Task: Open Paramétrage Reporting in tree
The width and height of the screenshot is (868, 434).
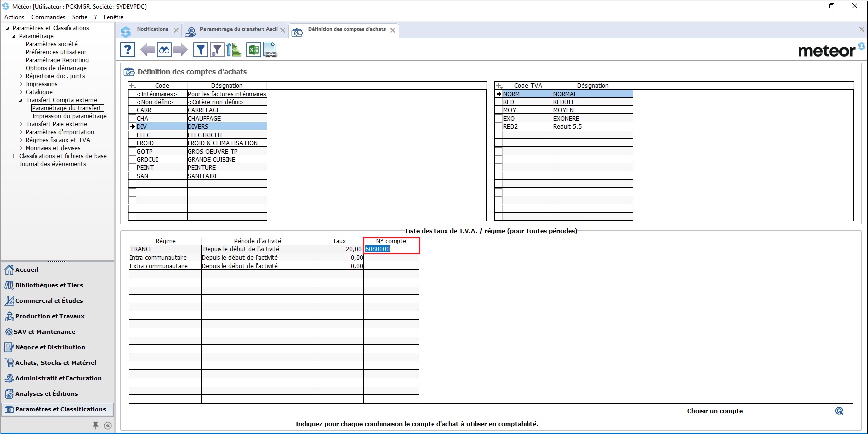Action: (x=57, y=60)
